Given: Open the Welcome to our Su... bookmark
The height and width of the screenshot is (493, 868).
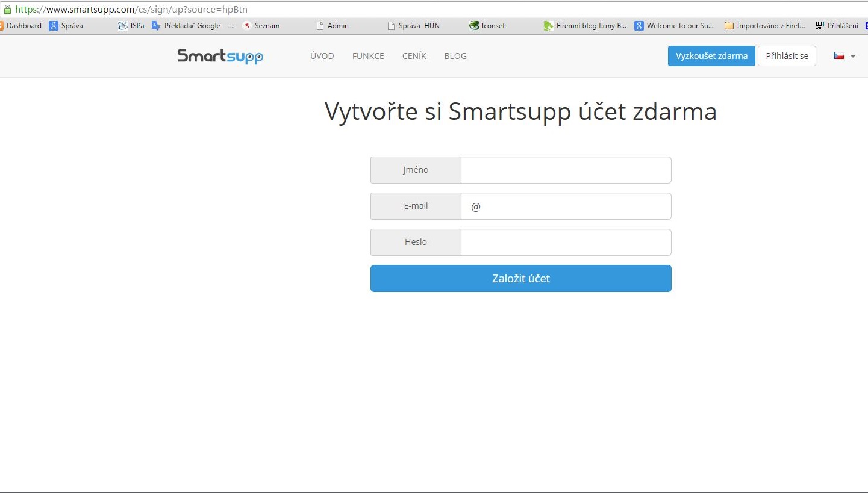Looking at the screenshot, I should coord(674,26).
